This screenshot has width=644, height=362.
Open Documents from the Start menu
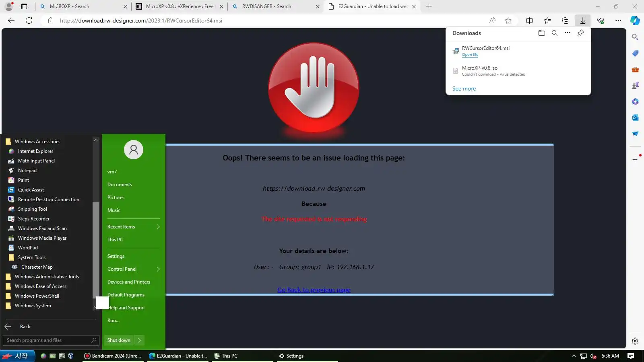(x=120, y=185)
